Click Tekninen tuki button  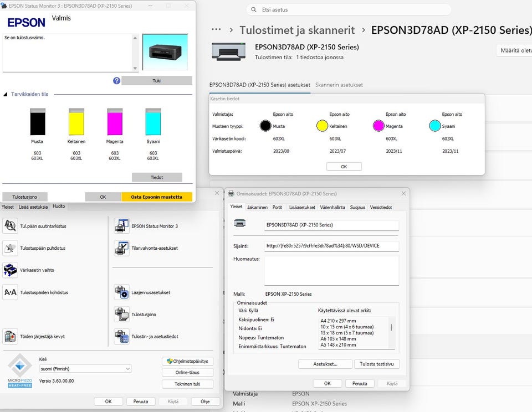coord(188,384)
